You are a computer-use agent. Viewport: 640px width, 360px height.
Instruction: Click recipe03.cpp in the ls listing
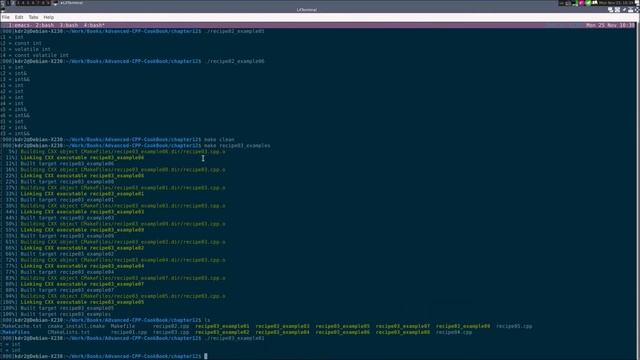click(171, 333)
